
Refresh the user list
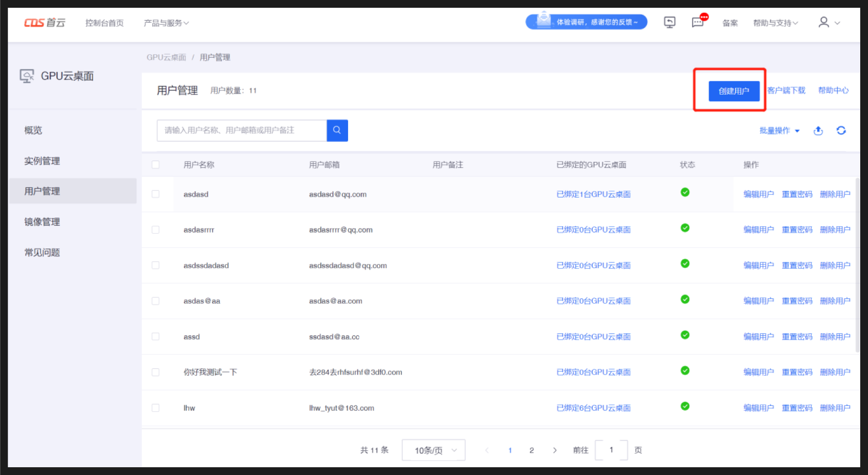pos(841,131)
